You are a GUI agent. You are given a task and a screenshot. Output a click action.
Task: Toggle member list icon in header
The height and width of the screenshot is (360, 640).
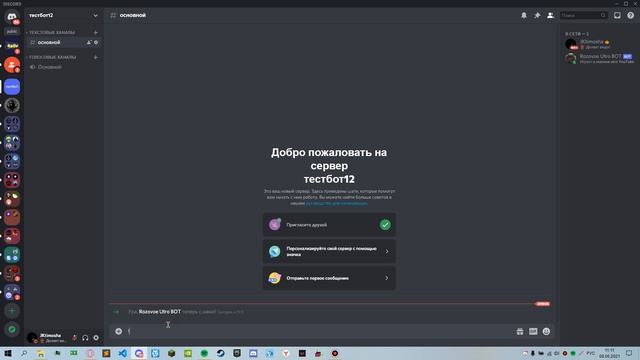pyautogui.click(x=550, y=15)
